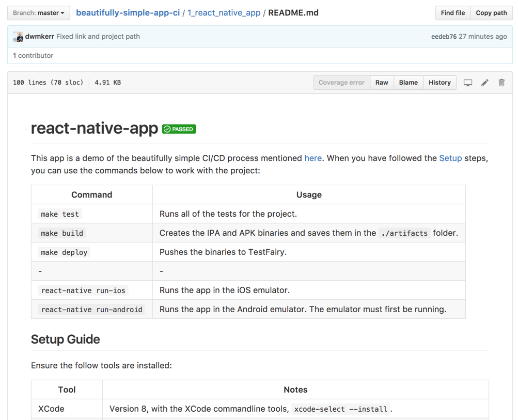The image size is (518, 420).
Task: Click the Android emulator usage description
Action: click(303, 309)
